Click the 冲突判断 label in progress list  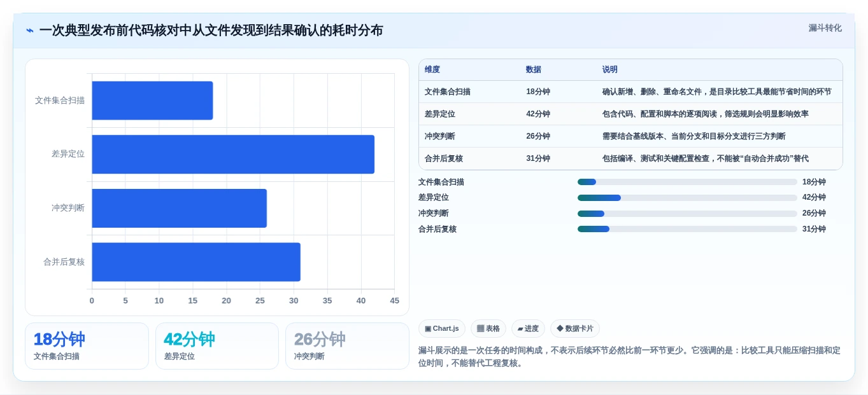(x=434, y=214)
